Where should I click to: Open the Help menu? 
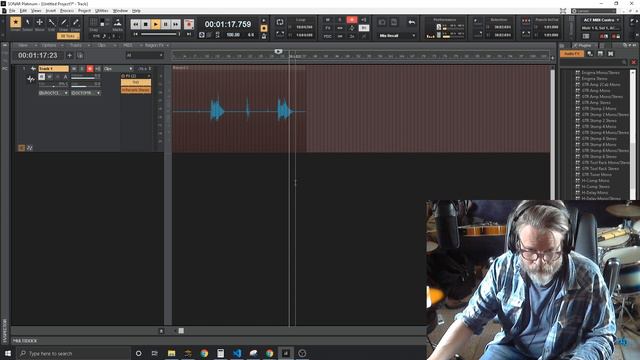136,11
